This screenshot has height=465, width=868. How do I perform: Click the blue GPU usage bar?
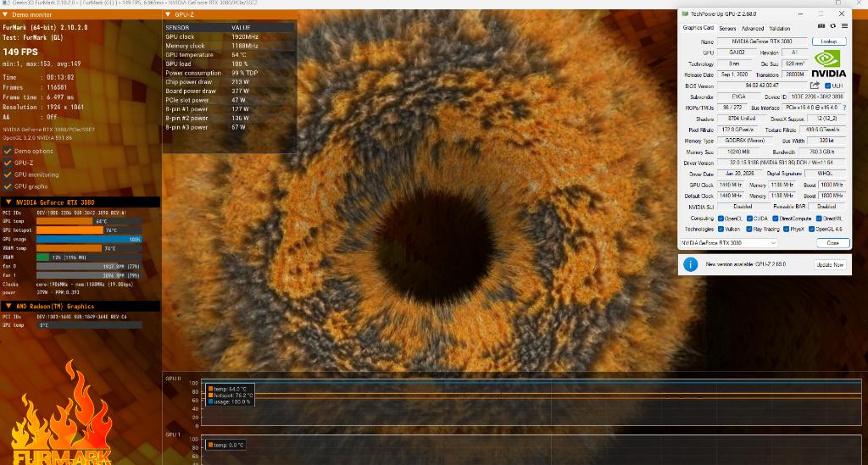[88, 240]
